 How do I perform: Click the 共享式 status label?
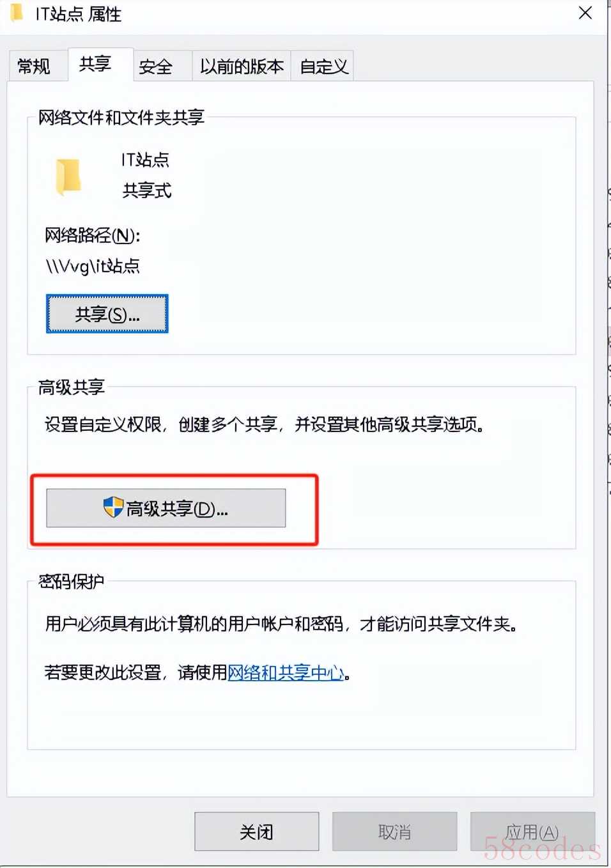tap(147, 190)
